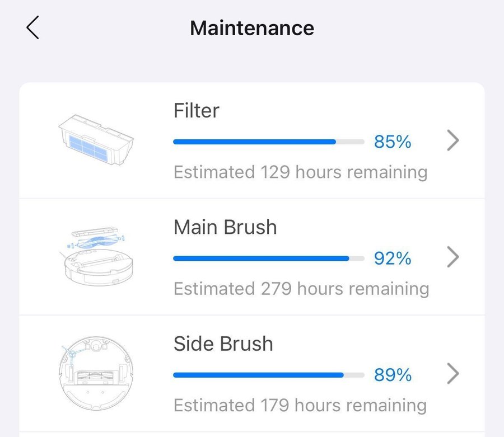Screen dimensions: 504x437
Task: Open Main Brush details via chevron
Action: 453,257
